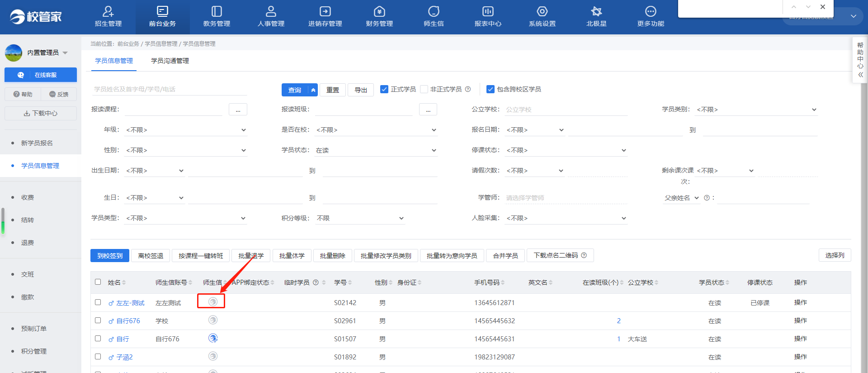Open 停课状态 dropdown
868x373 pixels.
[x=566, y=150]
